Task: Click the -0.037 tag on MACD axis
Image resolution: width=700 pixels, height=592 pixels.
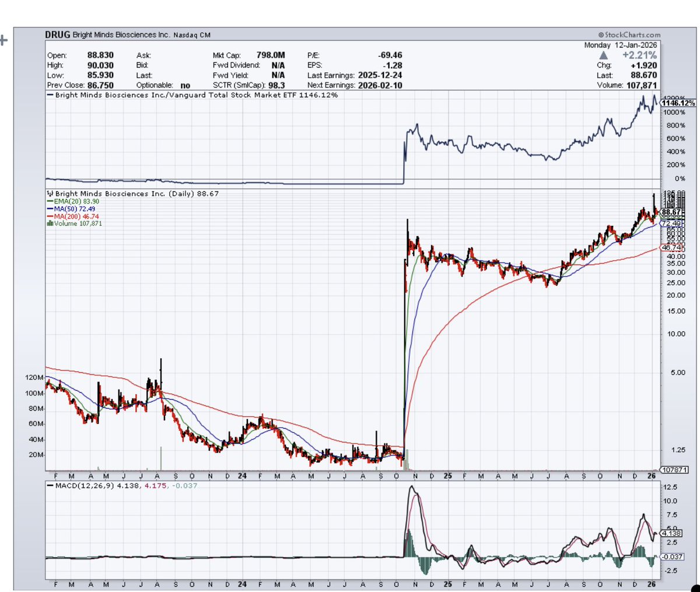Action: pos(673,557)
